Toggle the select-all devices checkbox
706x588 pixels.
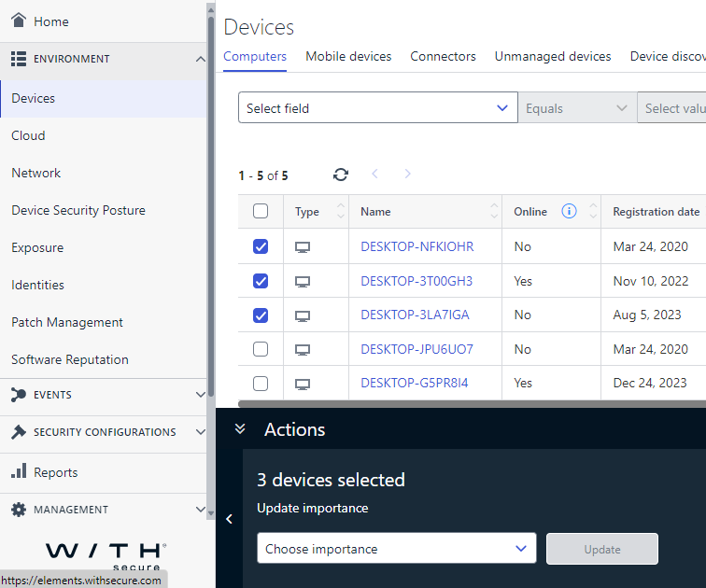pyautogui.click(x=261, y=211)
